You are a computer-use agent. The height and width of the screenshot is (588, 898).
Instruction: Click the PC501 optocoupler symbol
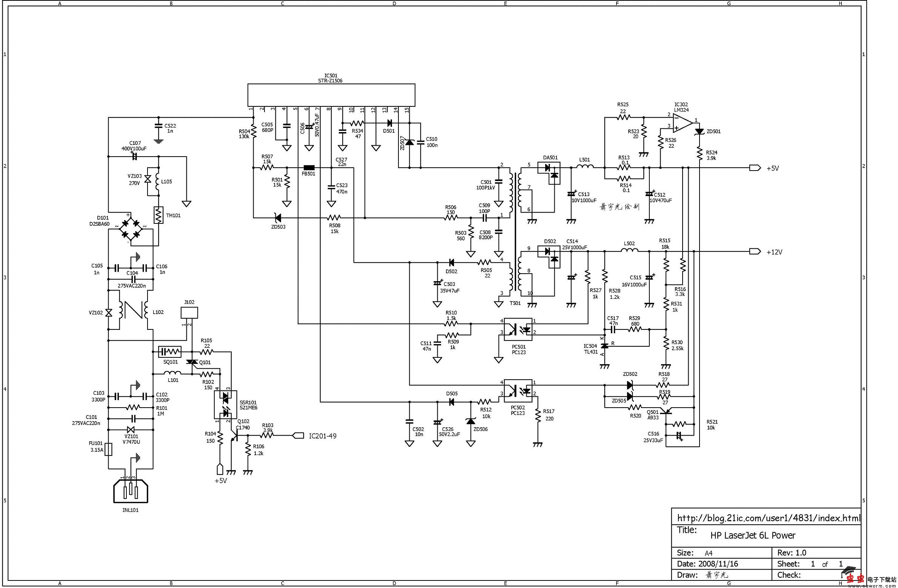pos(518,329)
